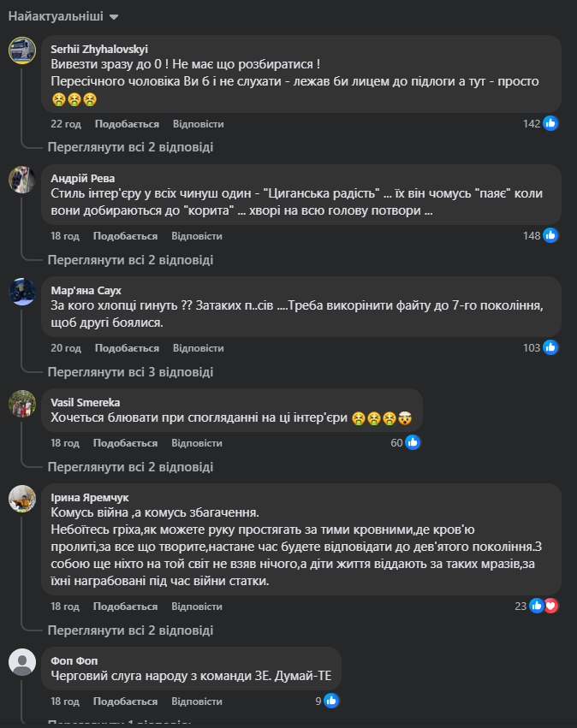This screenshot has height=728, width=577.
Task: Click Serhii Zhyhalovskyi's profile avatar
Action: (x=21, y=50)
